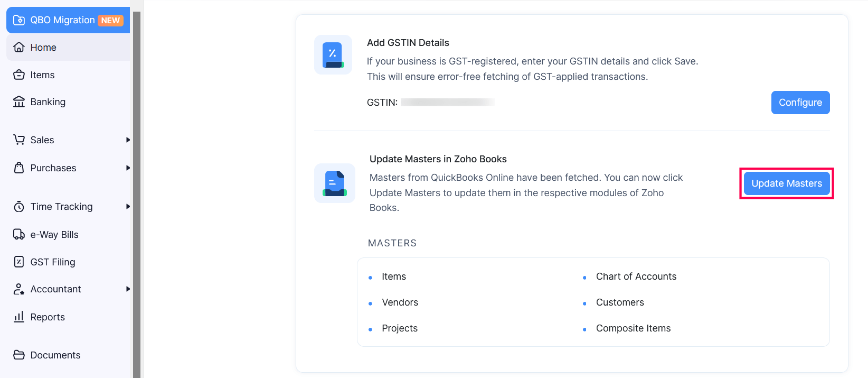Go to the Home module

click(68, 47)
